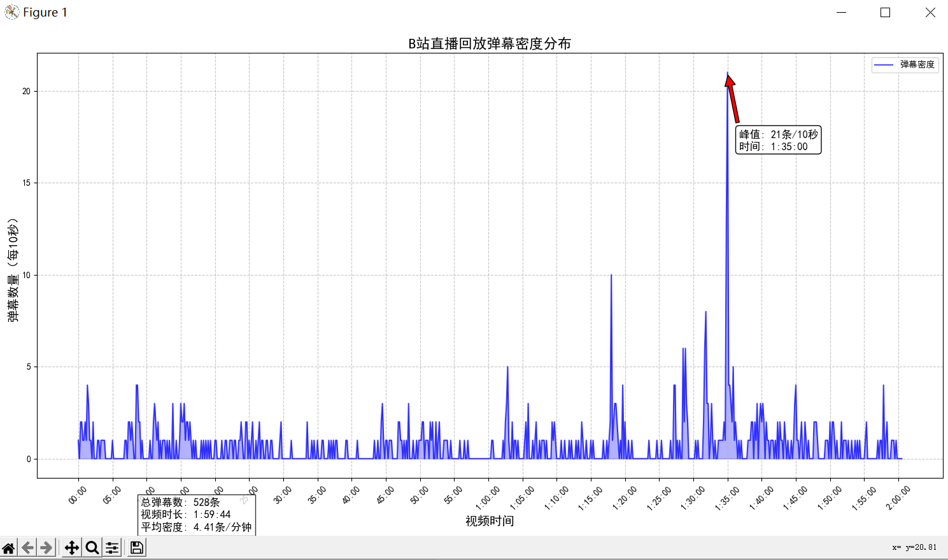This screenshot has height=560, width=948.
Task: Click the stats text 总弹幕数: 528条
Action: point(180,502)
